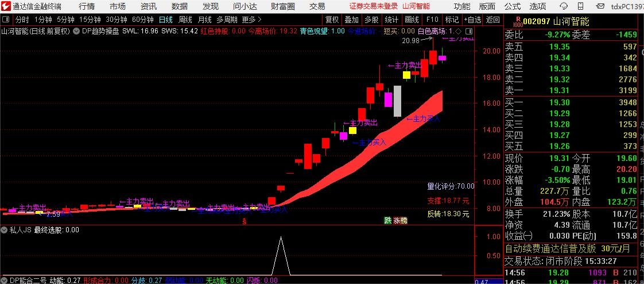
Task: Click the 买五 19.26 order row
Action: [571, 146]
